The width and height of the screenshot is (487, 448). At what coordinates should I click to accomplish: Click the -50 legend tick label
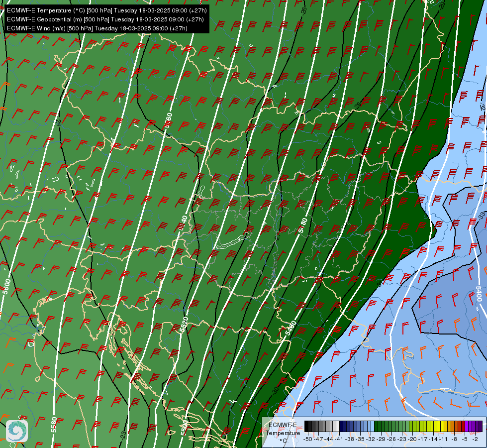pos(308,439)
